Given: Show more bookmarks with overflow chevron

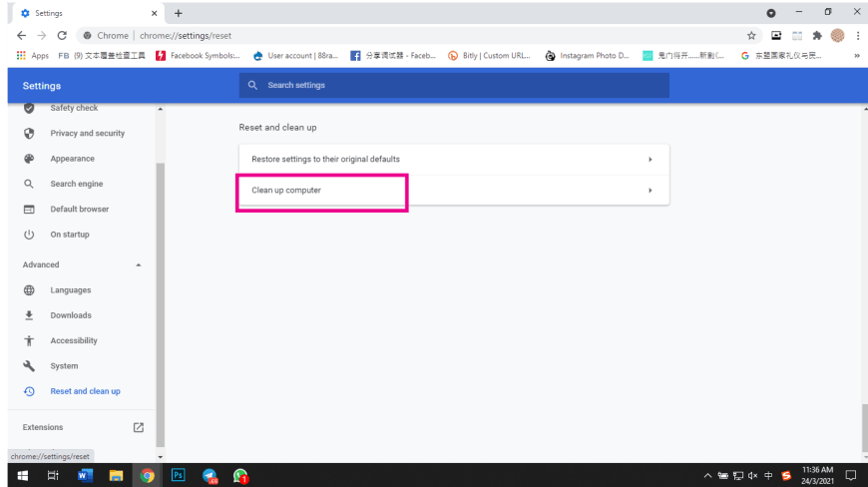Looking at the screenshot, I should [856, 56].
